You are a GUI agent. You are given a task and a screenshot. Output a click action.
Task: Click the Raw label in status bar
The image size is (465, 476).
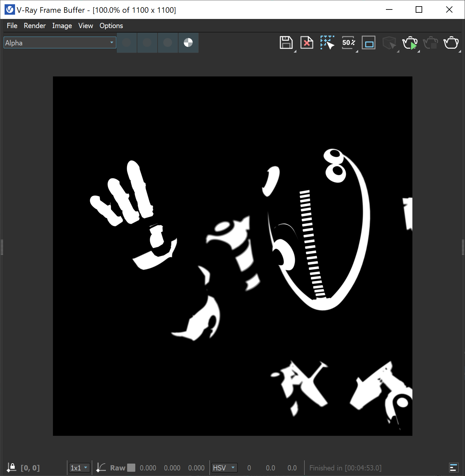[118, 468]
